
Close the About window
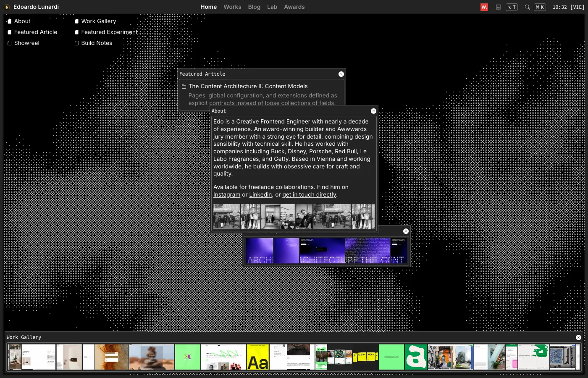point(373,111)
